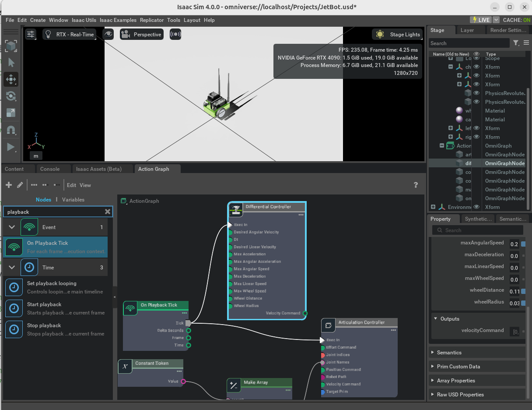
Task: Collapse the Event node category
Action: [12, 227]
